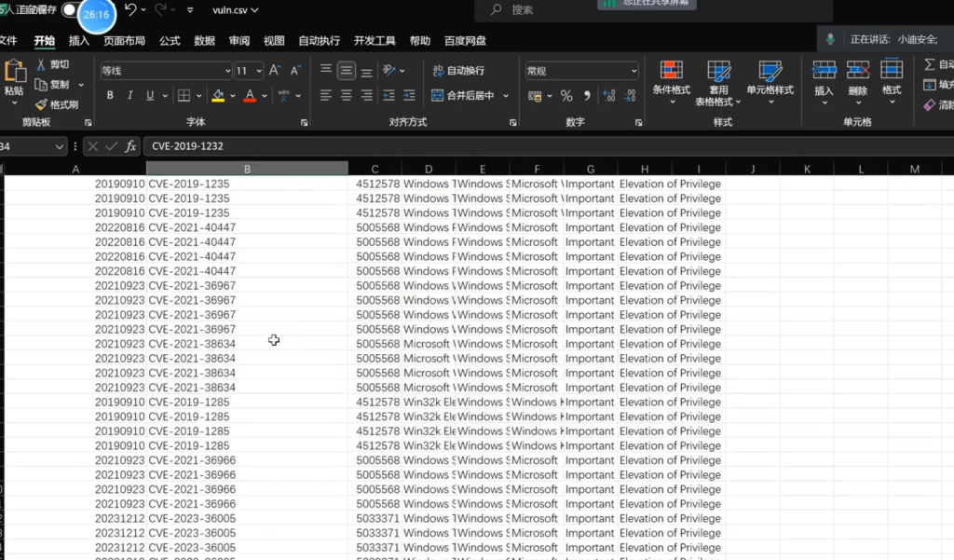Apply the comma style number format

point(587,96)
